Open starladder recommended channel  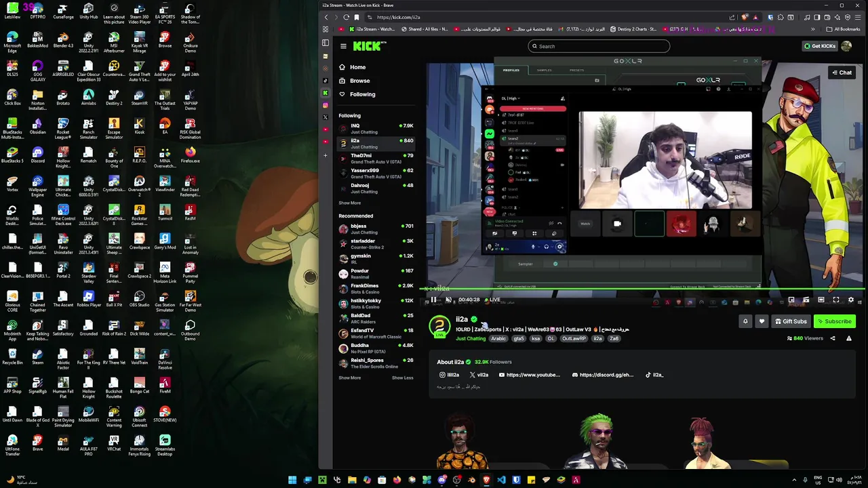(x=376, y=243)
